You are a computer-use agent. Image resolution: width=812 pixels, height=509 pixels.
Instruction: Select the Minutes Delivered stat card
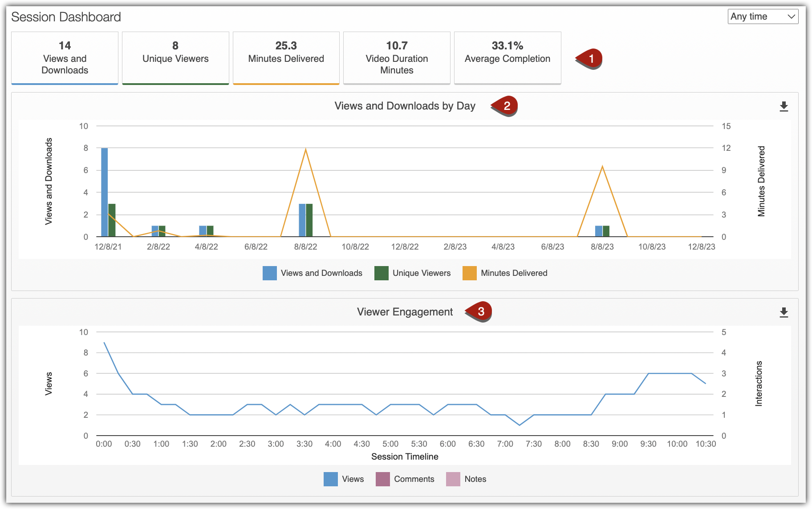286,58
